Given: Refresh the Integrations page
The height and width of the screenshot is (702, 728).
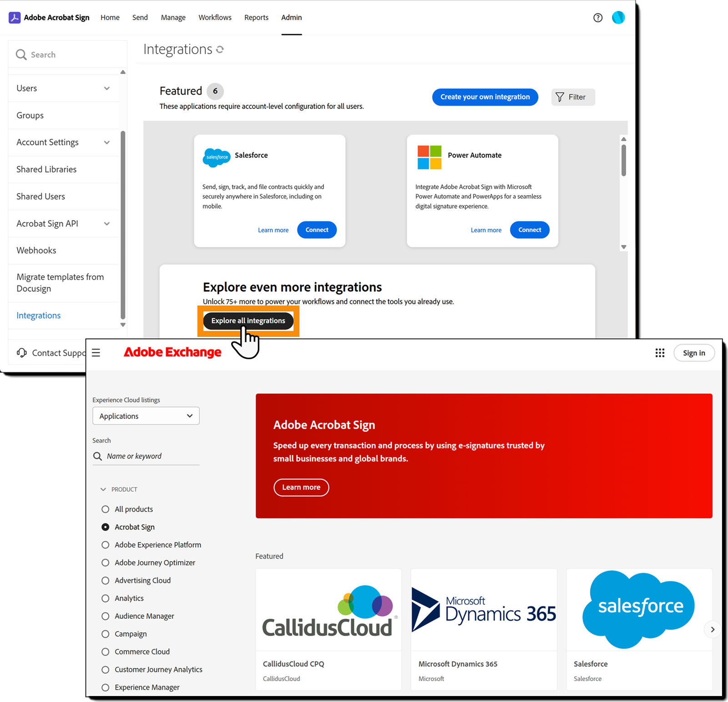Looking at the screenshot, I should pyautogui.click(x=220, y=49).
